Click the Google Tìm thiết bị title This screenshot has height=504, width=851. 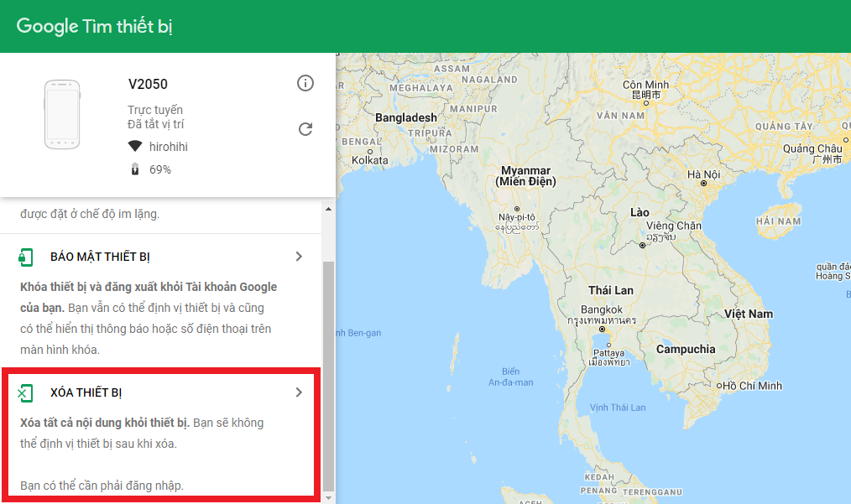95,26
